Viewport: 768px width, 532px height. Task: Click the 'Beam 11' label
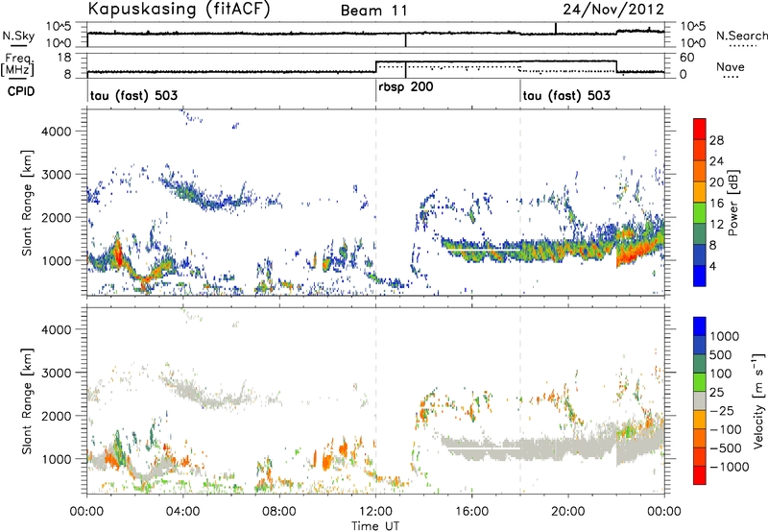374,11
